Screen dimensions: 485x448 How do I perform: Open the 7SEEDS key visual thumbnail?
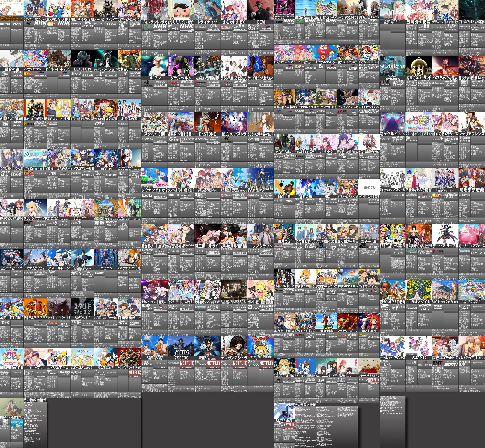coord(181,346)
